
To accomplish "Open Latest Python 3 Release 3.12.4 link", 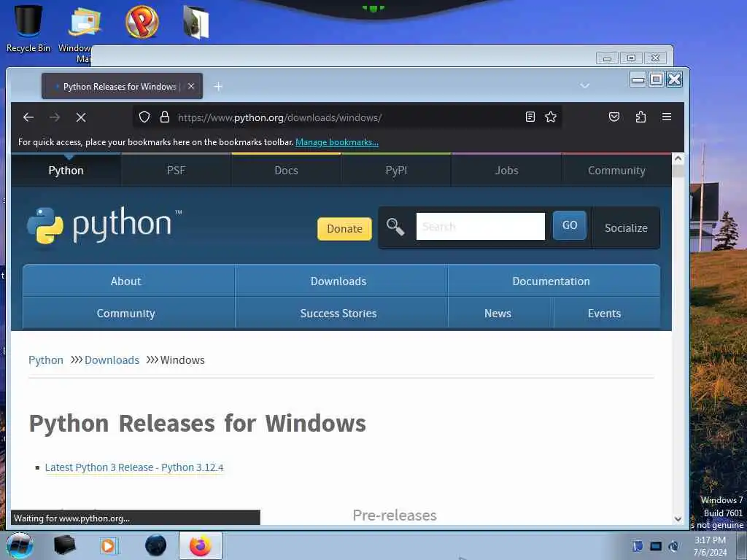I will 134,467.
